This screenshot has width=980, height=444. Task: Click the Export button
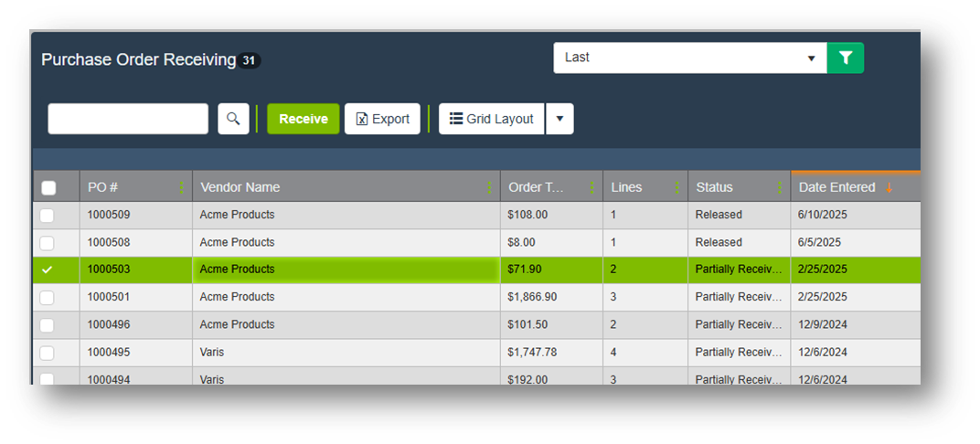pyautogui.click(x=382, y=119)
